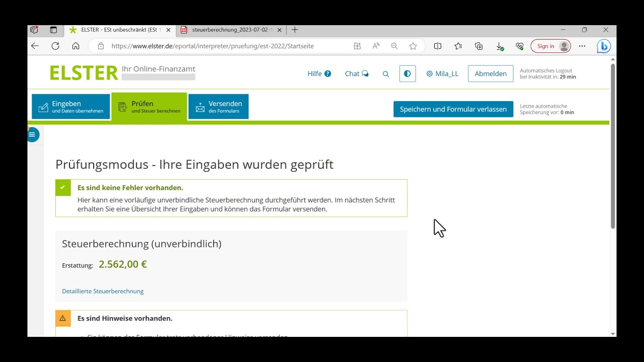644x362 pixels.
Task: Open the Edge profile workspaces icon
Action: click(x=34, y=30)
